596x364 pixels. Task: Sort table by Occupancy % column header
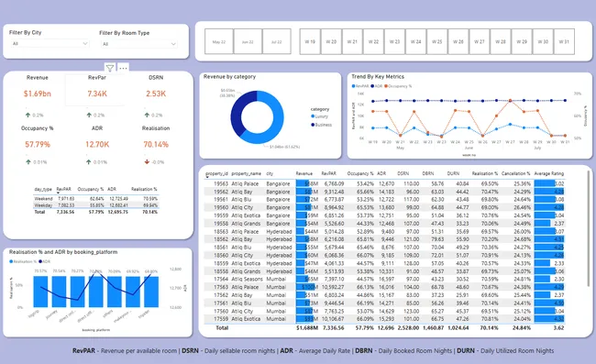[x=360, y=173]
